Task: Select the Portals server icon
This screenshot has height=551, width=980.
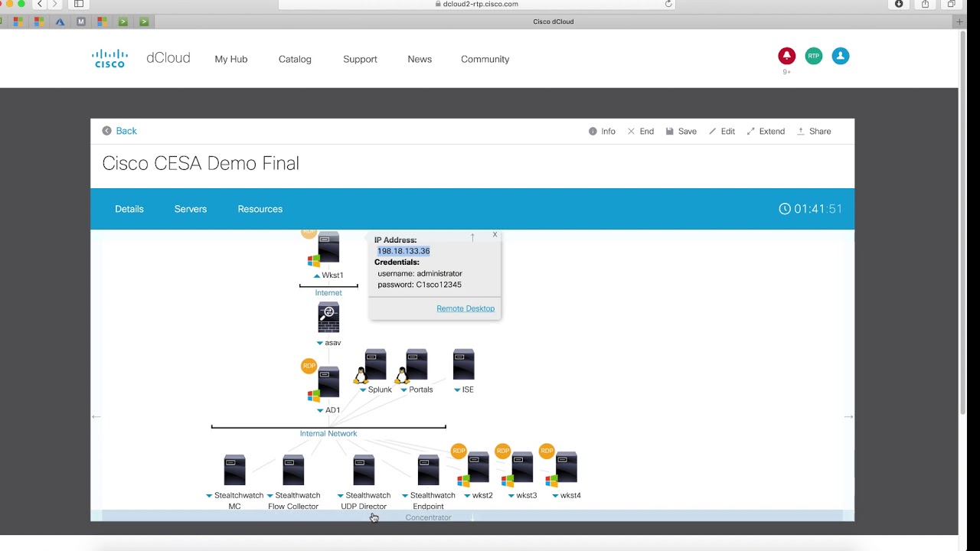Action: 416,365
